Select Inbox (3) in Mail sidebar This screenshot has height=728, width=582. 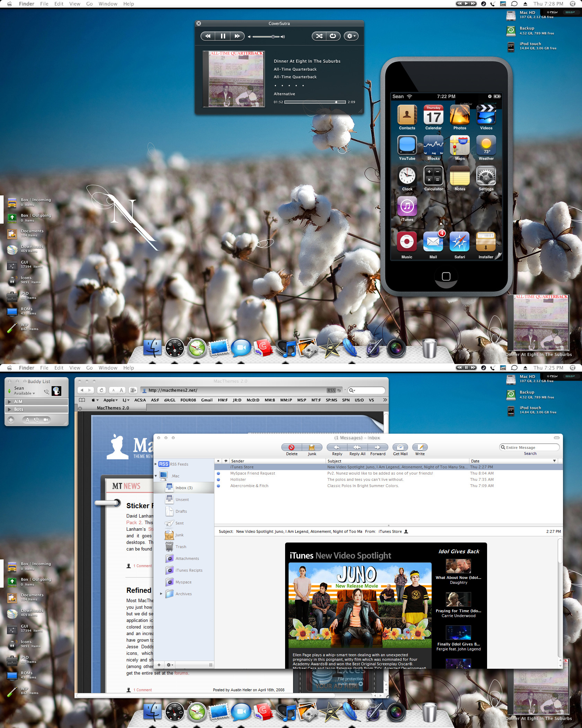[184, 487]
